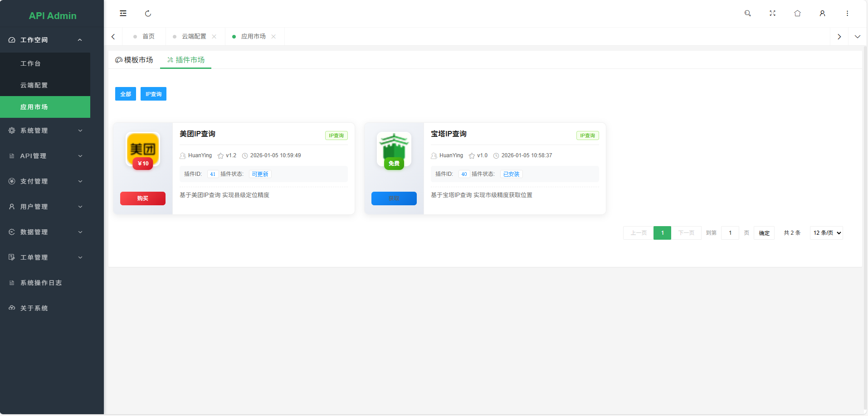The width and height of the screenshot is (868, 416).
Task: Open the 12条/页 page size dropdown
Action: 826,232
